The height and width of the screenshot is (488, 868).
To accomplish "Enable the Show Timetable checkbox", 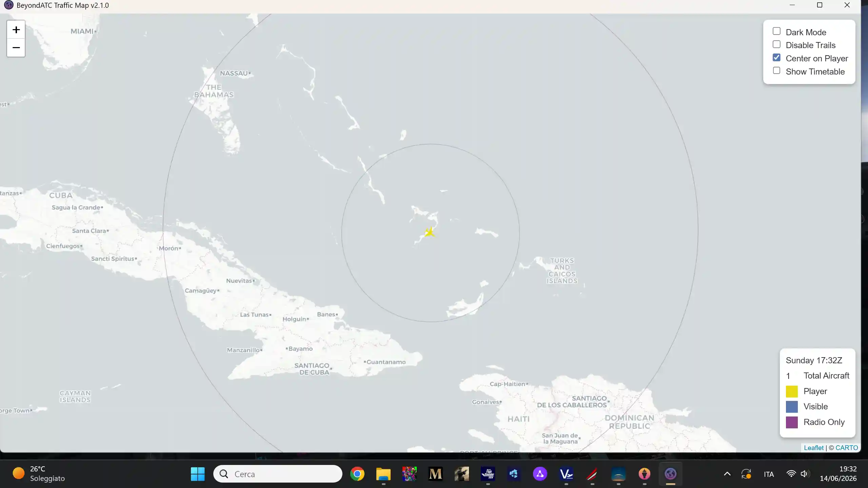I will [x=776, y=71].
